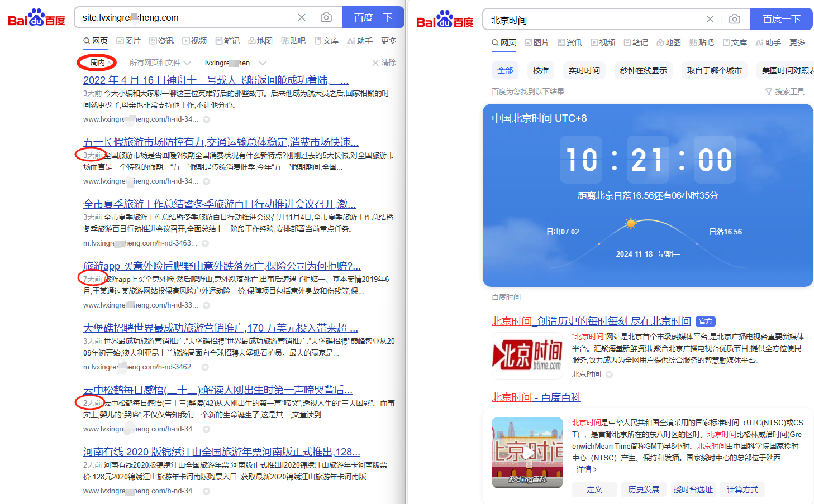
Task: Click 百度一下 button in left window
Action: (x=373, y=17)
